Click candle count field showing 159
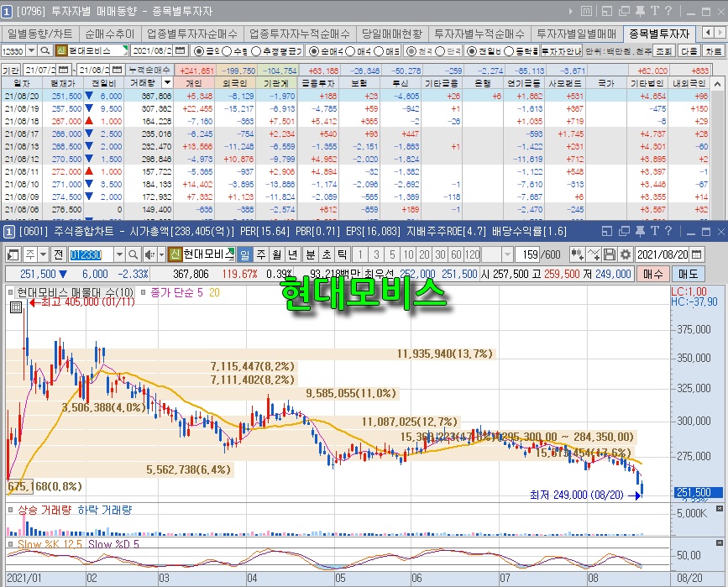The width and height of the screenshot is (728, 587). tap(527, 254)
